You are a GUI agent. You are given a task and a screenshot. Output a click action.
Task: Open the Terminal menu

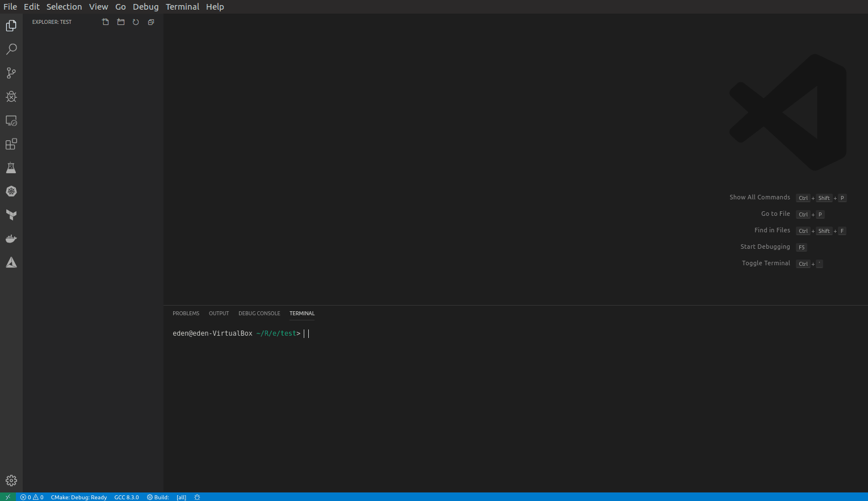[x=182, y=7]
